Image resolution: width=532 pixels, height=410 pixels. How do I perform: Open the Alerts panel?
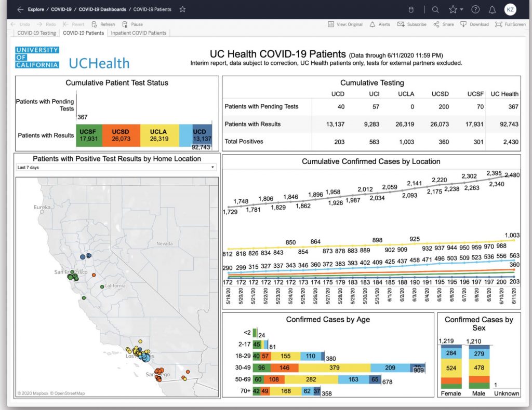(380, 24)
